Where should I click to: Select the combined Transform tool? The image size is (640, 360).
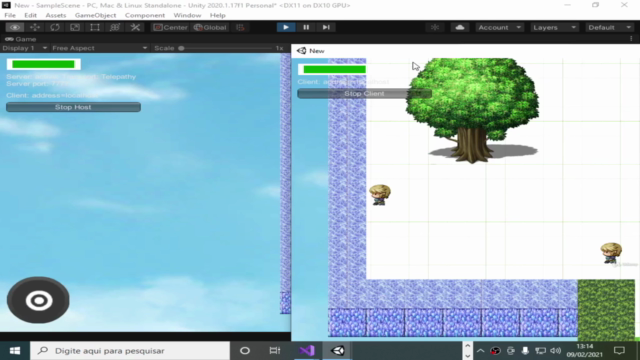[x=115, y=27]
